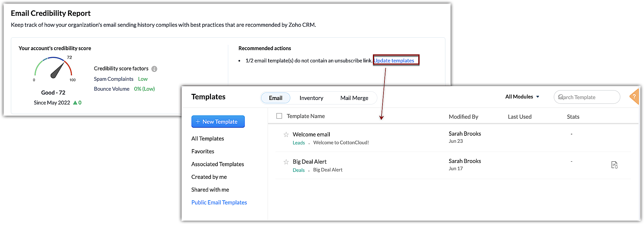Click the New Template button
Image resolution: width=644 pixels, height=225 pixels.
(218, 122)
